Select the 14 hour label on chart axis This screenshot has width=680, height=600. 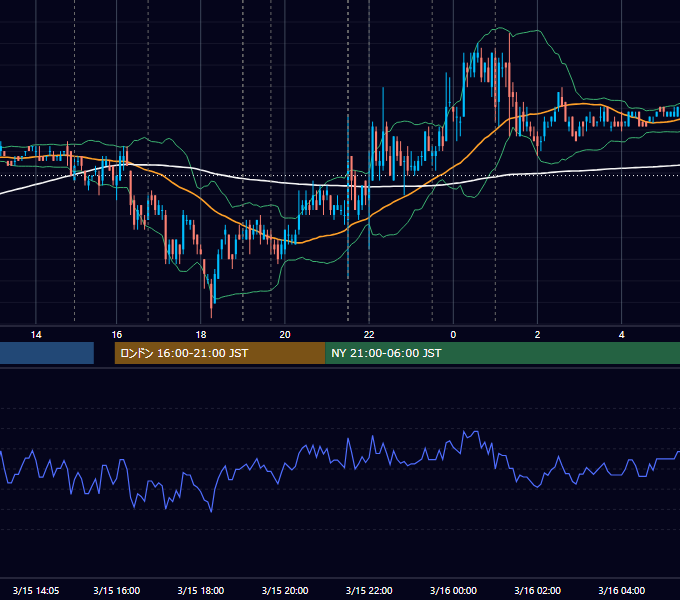36,335
